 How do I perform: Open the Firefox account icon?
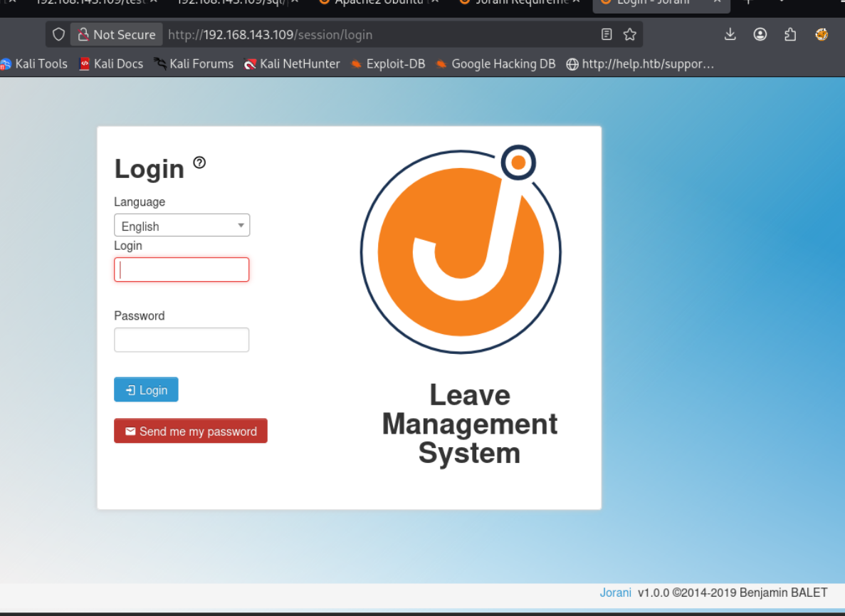[x=760, y=34]
